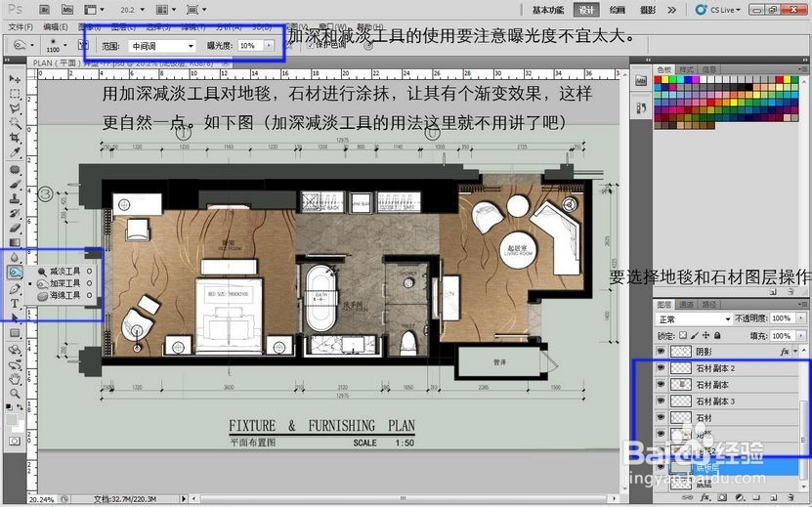The width and height of the screenshot is (812, 507).
Task: Toggle lock position
Action: coord(705,336)
